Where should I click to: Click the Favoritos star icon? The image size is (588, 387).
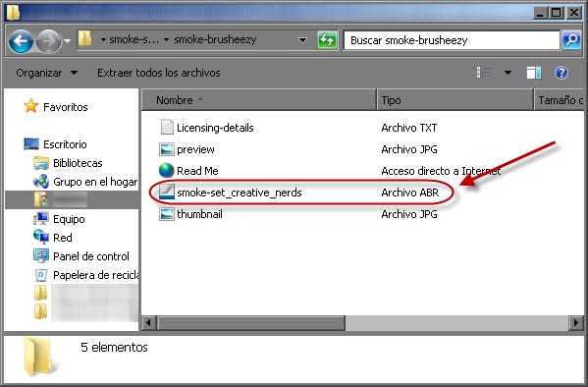coord(30,106)
